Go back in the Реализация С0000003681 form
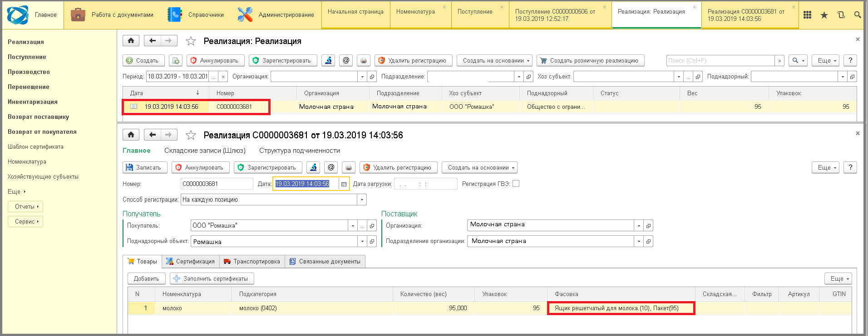The width and height of the screenshot is (868, 336). pos(153,135)
